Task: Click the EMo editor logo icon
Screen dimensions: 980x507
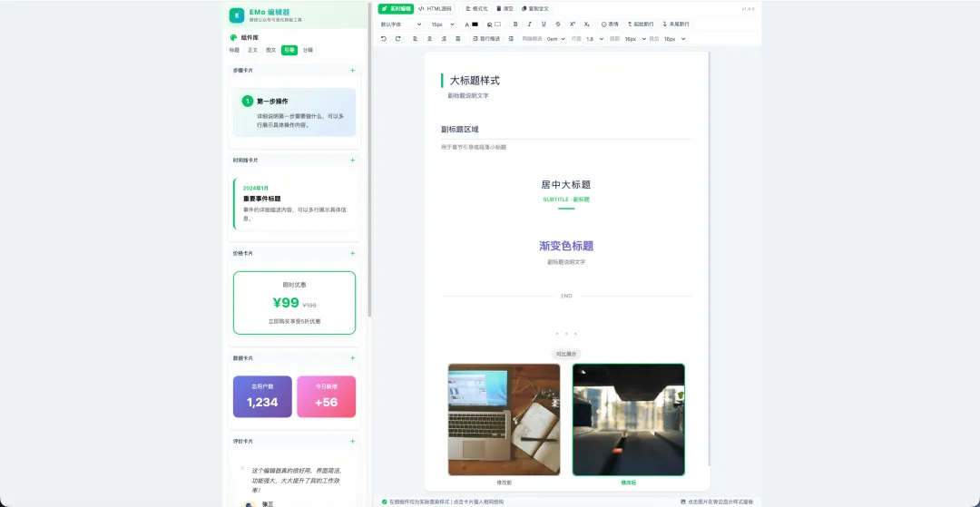Action: (x=236, y=15)
